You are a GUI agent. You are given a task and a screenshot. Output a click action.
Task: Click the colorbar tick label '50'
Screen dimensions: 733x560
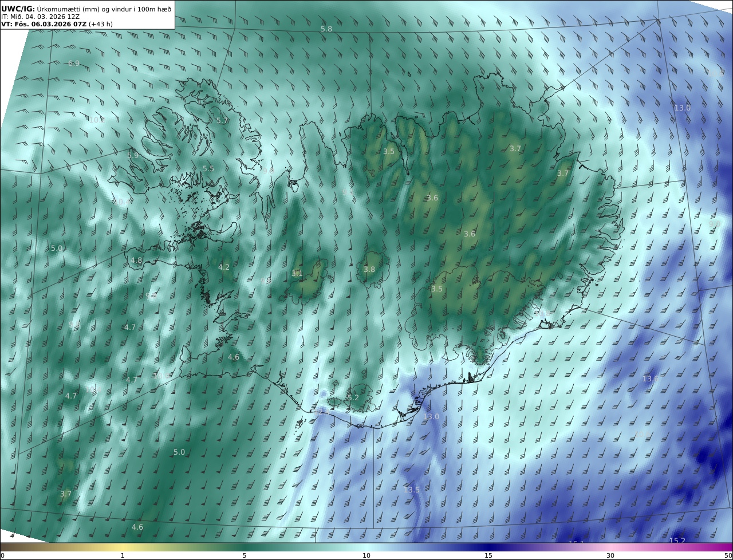[x=728, y=555]
